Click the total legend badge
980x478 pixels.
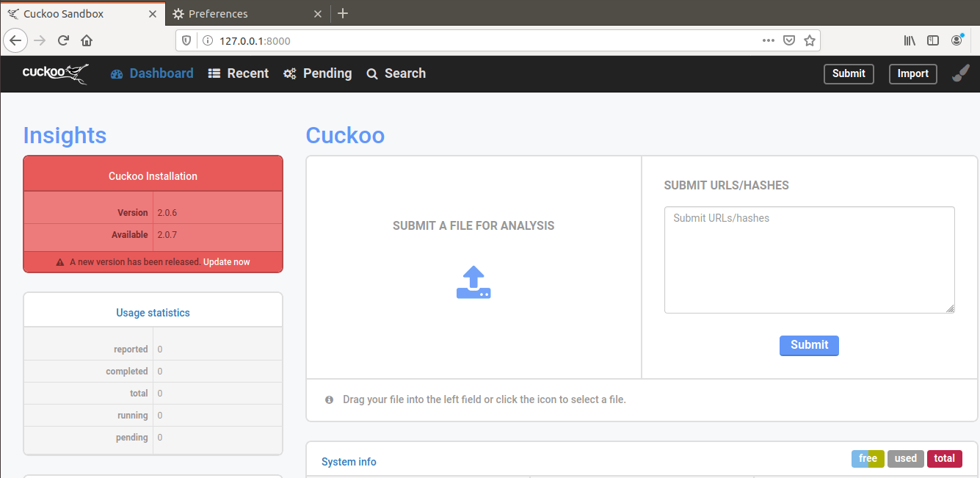pyautogui.click(x=944, y=459)
